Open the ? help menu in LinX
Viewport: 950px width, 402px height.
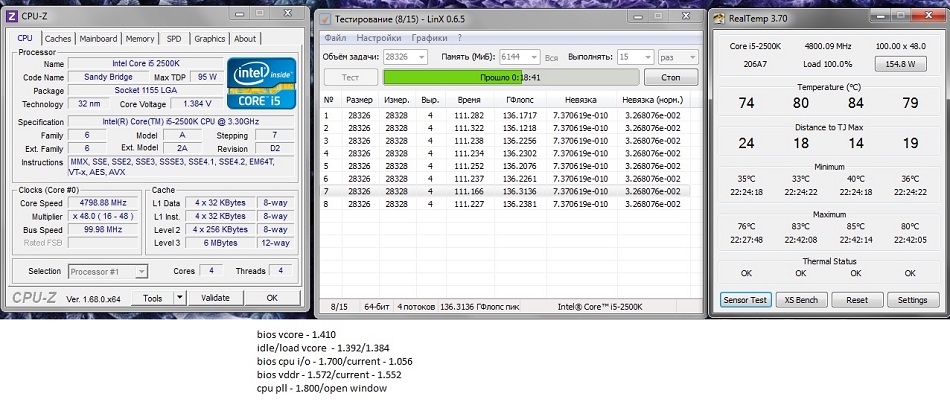(460, 38)
